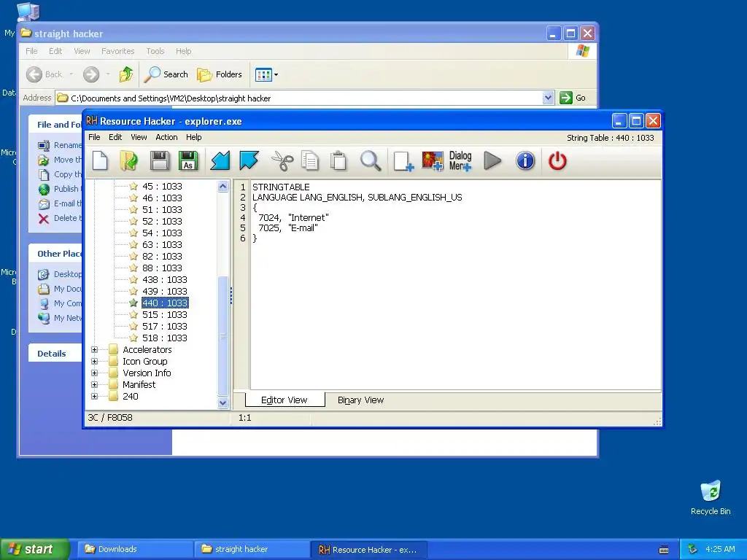This screenshot has width=747, height=560.
Task: Open Resource Hacker View menu
Action: (139, 137)
